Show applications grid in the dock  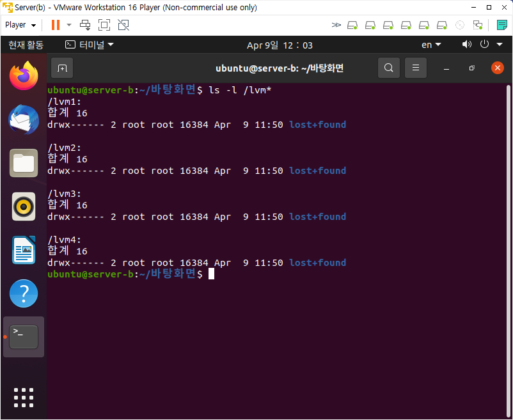tap(24, 398)
